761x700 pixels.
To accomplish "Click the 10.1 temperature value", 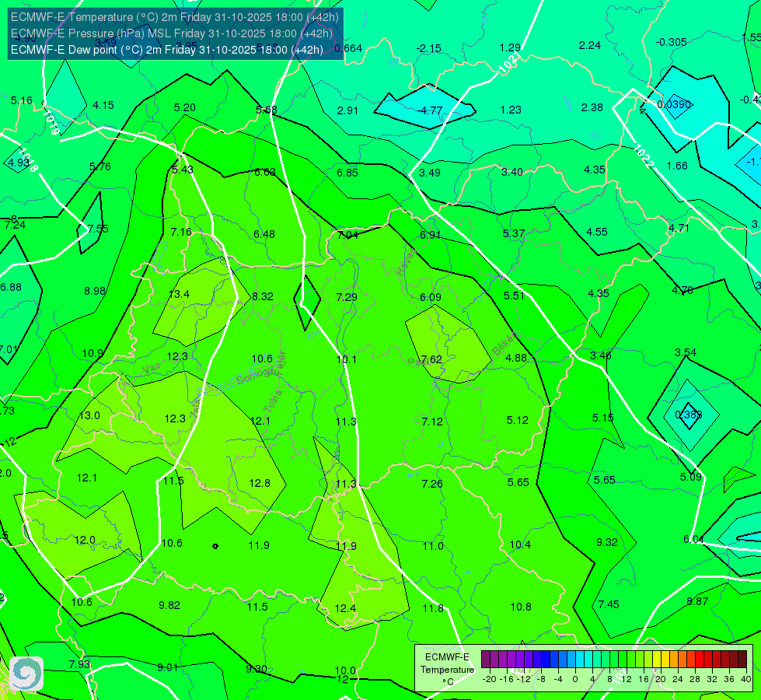I will coord(347,359).
